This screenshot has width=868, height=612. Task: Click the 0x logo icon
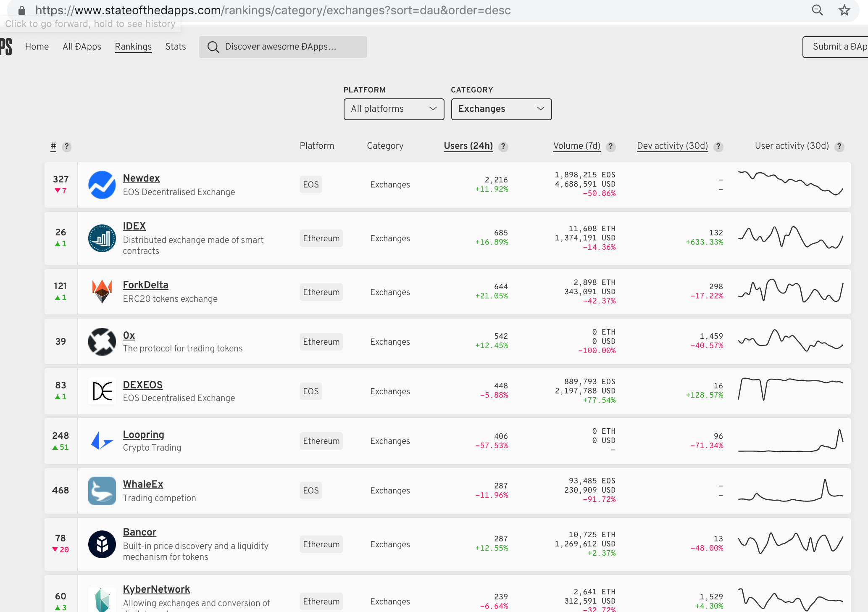pyautogui.click(x=102, y=341)
